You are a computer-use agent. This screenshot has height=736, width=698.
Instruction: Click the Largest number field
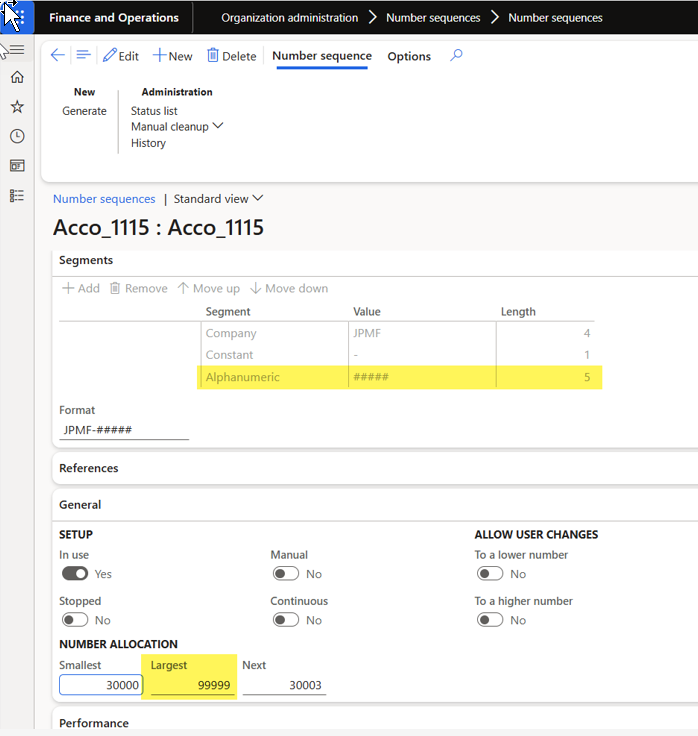pyautogui.click(x=192, y=685)
